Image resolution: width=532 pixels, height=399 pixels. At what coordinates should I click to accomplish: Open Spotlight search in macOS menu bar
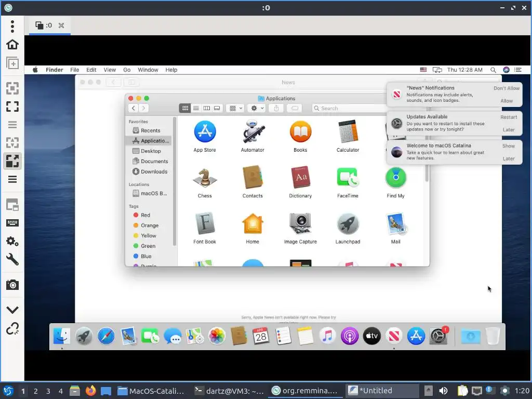493,70
